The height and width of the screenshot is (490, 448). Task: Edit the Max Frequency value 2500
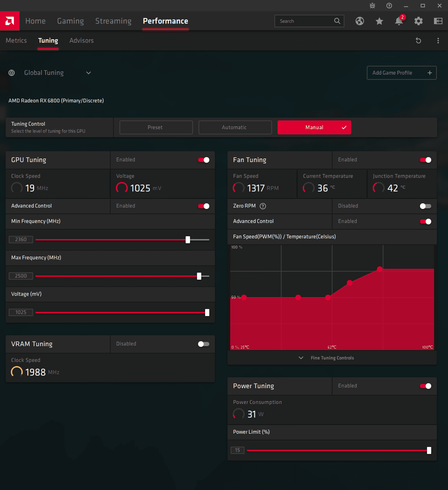click(x=21, y=276)
